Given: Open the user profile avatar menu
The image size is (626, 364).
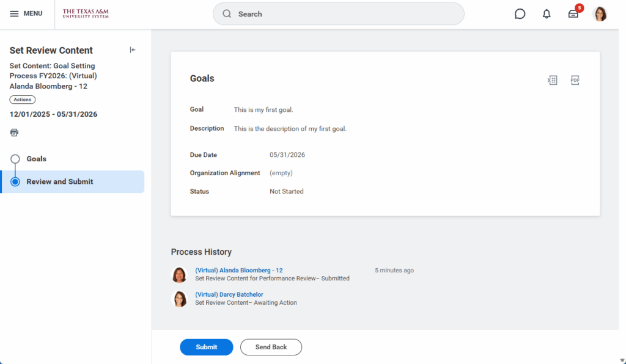Looking at the screenshot, I should click(x=600, y=14).
